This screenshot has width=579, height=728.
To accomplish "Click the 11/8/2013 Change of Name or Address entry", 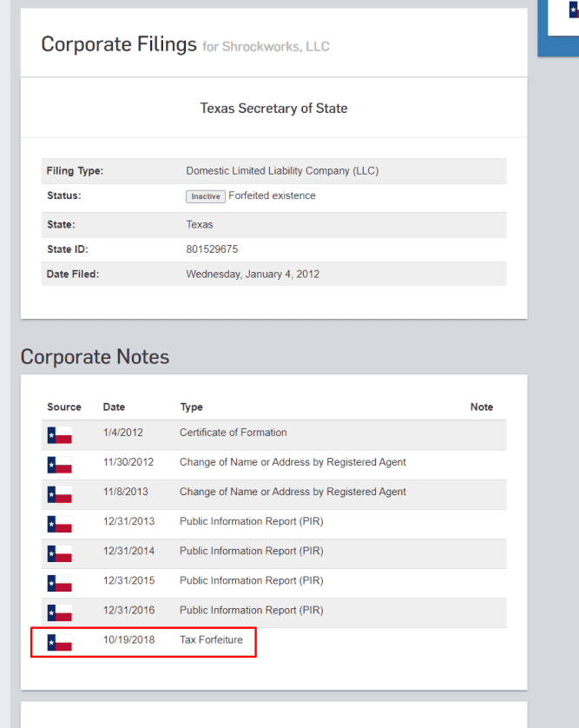I will [293, 492].
